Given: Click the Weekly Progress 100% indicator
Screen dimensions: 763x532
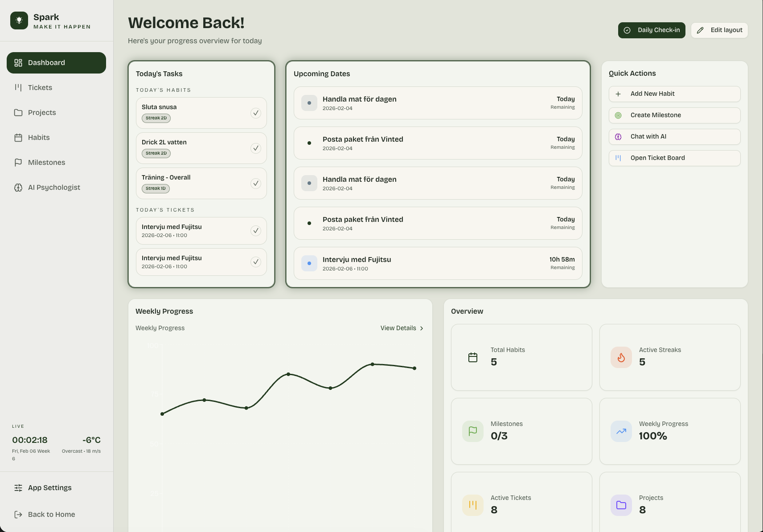Looking at the screenshot, I should click(x=653, y=436).
